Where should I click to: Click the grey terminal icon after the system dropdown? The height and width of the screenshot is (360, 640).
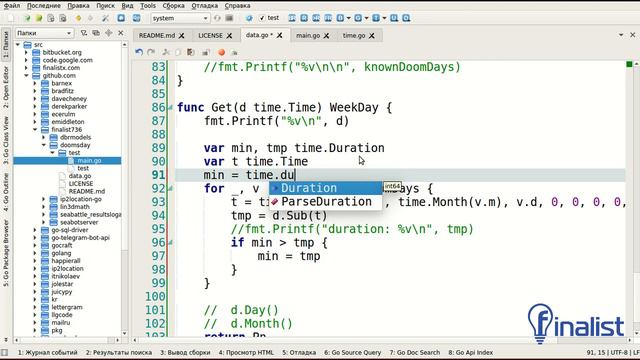click(x=229, y=18)
